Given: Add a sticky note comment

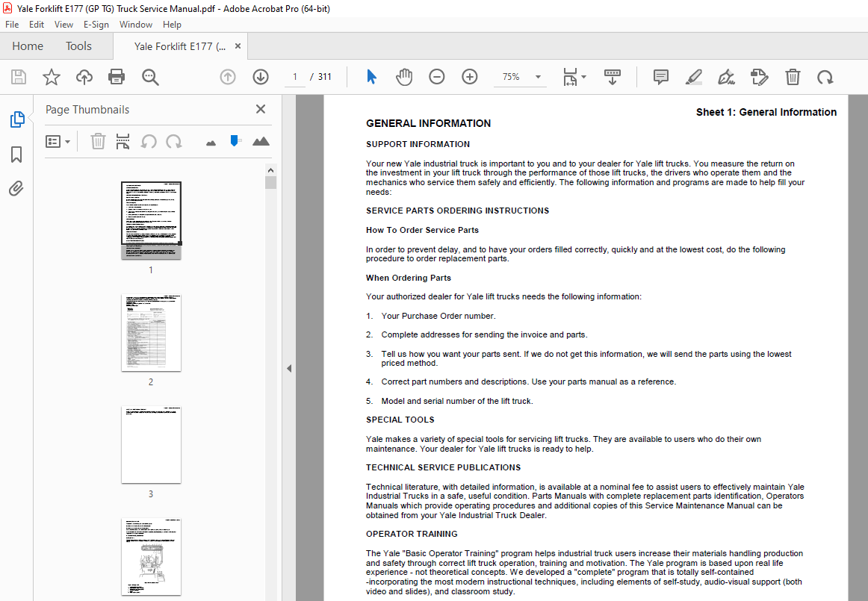Looking at the screenshot, I should point(661,77).
